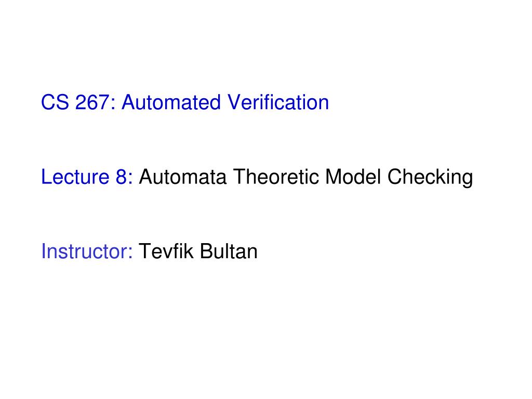The image size is (532, 399).
Task: Select the word "Automata"
Action: click(x=183, y=178)
